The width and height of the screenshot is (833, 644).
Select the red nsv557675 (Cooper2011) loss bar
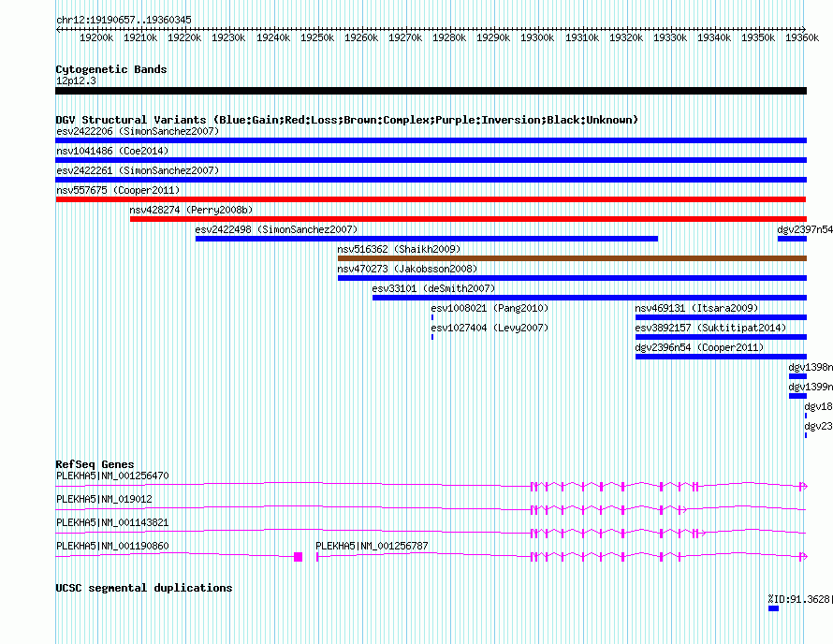(x=431, y=199)
